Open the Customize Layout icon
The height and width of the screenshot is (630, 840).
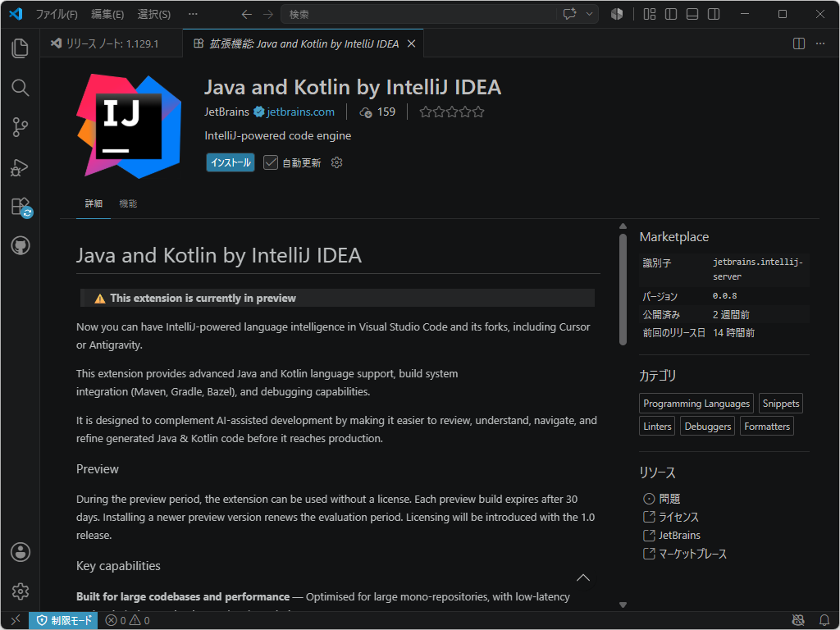(x=650, y=15)
